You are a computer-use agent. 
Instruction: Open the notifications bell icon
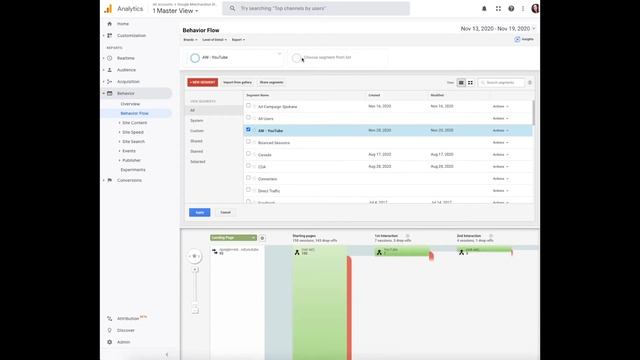(484, 9)
